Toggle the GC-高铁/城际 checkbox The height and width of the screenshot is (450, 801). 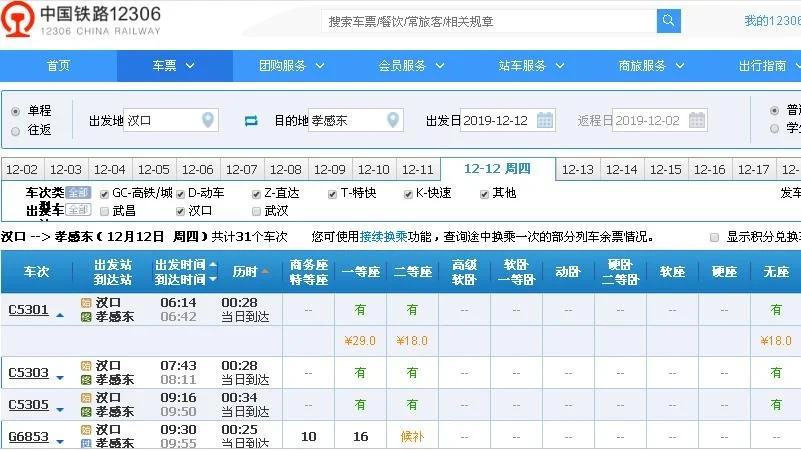point(104,194)
